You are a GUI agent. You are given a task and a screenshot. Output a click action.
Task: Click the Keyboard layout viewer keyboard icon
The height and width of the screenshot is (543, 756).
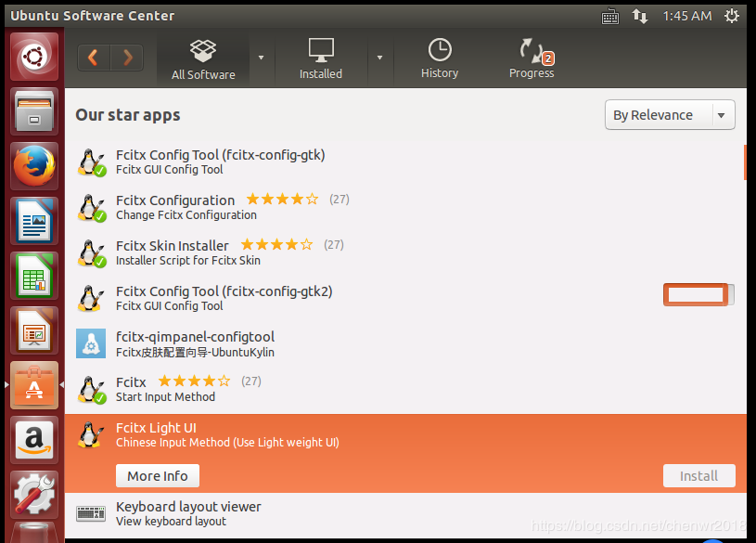click(x=91, y=513)
